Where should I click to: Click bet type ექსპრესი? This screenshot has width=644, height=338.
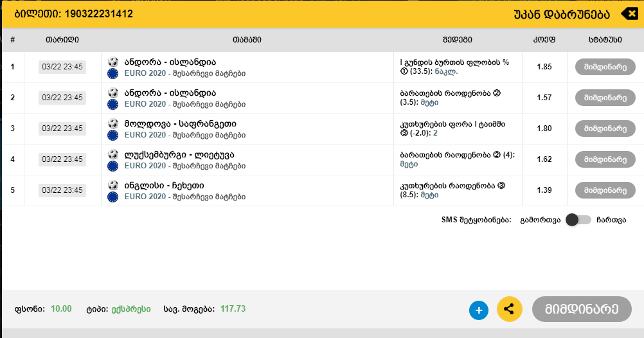pos(131,309)
